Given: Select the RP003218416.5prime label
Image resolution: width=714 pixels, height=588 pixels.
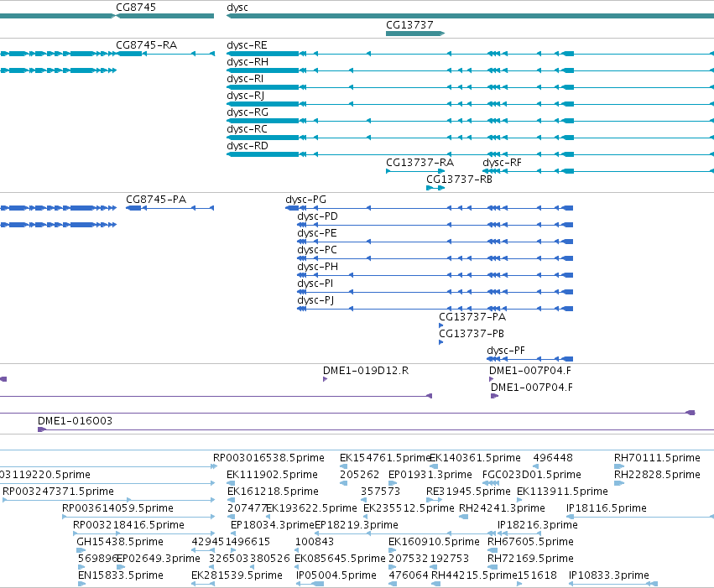Looking at the screenshot, I should coord(128,525).
